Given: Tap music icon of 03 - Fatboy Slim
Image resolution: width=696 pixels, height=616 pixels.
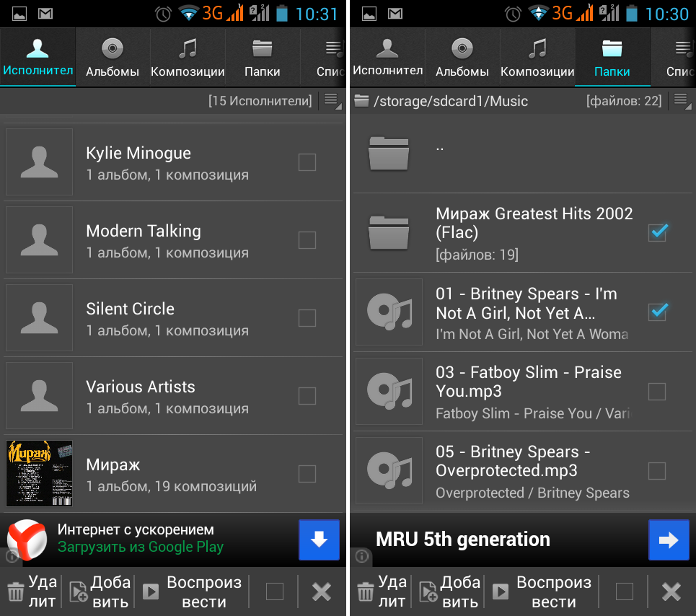Looking at the screenshot, I should coord(389,392).
